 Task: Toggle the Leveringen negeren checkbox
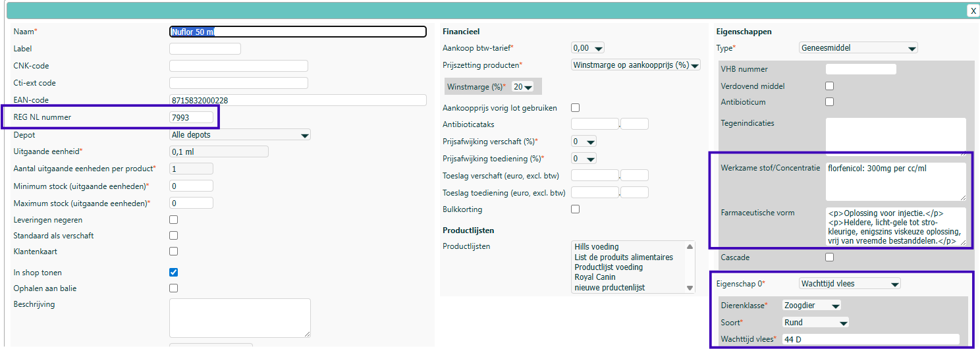pos(174,220)
